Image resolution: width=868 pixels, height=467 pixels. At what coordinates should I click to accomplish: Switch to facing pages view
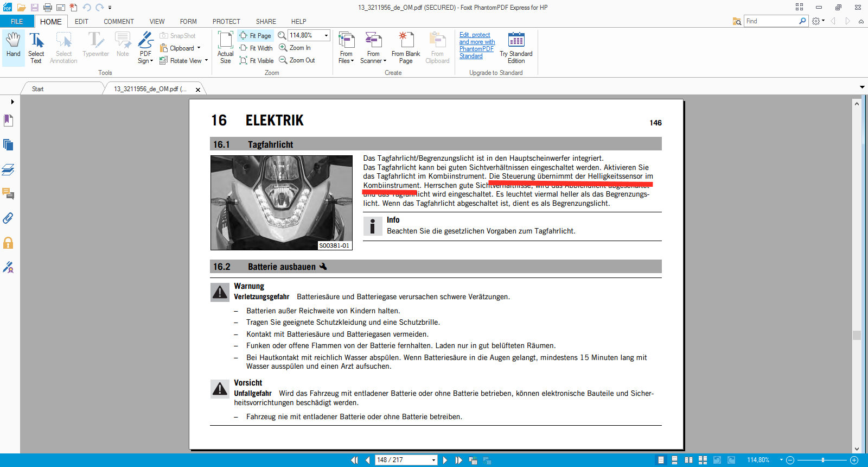[x=689, y=460]
